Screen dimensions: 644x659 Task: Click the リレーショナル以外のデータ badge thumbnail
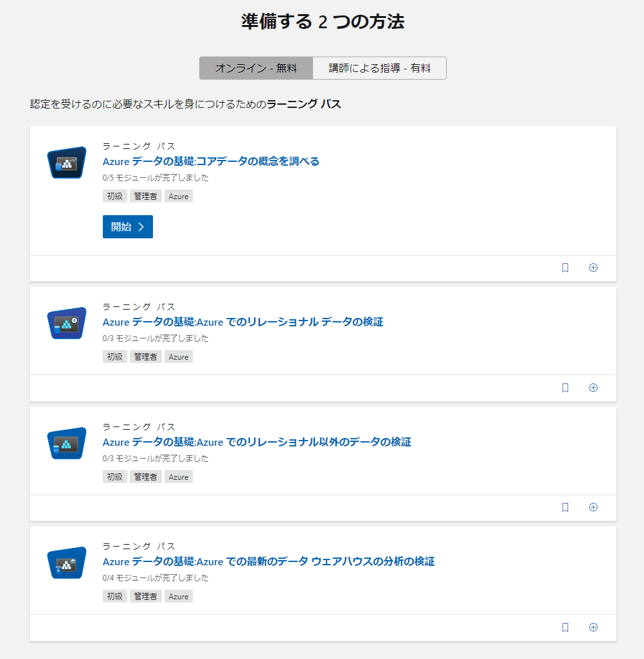click(67, 443)
